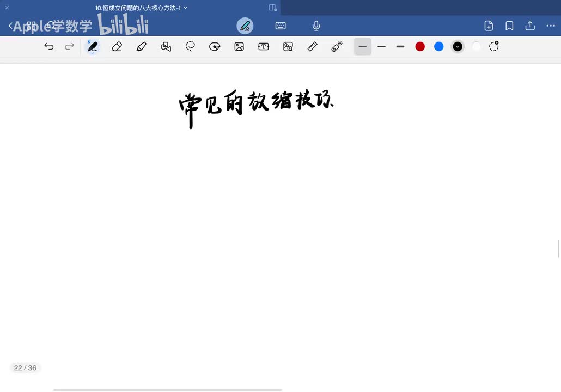Viewport: 561px width, 392px height.
Task: Switch to keyboard typing mode
Action: [280, 26]
